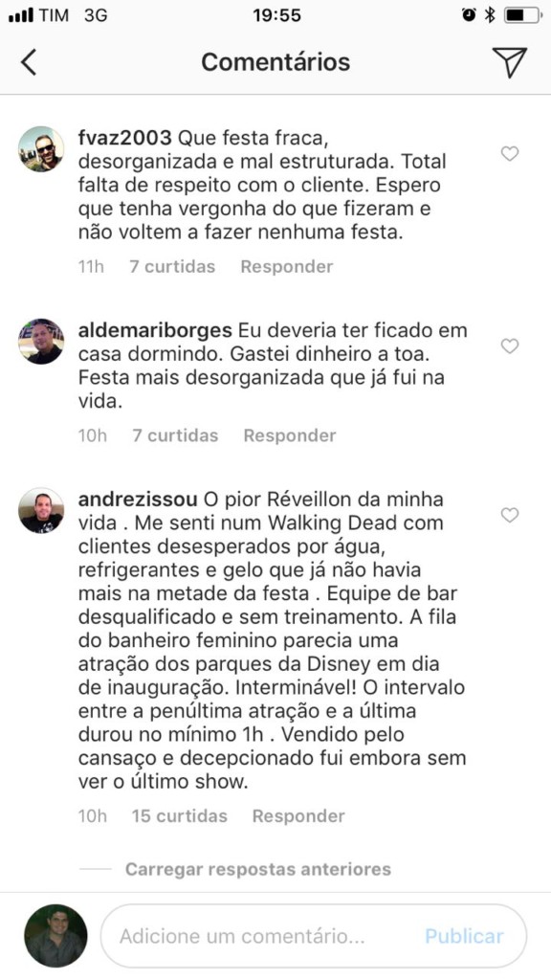Screen dimensions: 551x980
Task: Open aldemariborges's profile picture
Action: pos(41,342)
